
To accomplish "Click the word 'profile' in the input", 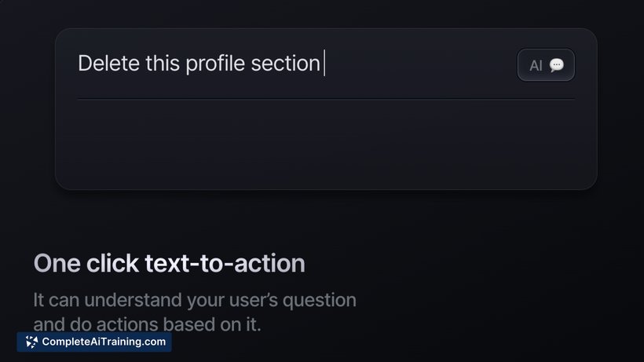I will coord(215,64).
